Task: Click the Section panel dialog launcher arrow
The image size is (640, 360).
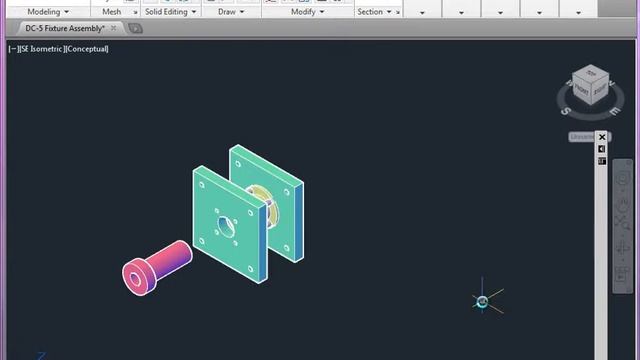Action: [x=398, y=13]
